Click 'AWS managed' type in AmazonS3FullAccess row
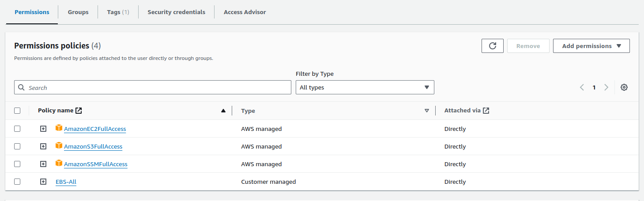The width and height of the screenshot is (644, 201). tap(261, 146)
